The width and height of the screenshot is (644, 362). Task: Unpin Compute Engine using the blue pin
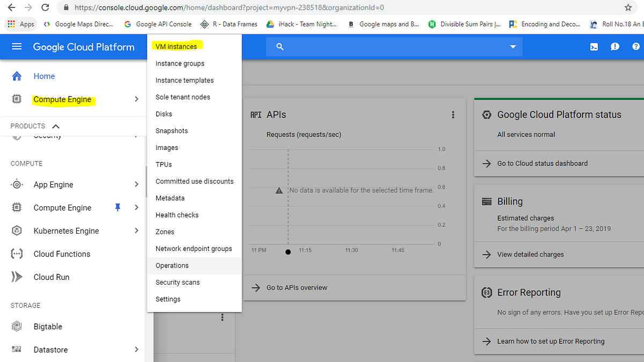pyautogui.click(x=119, y=207)
